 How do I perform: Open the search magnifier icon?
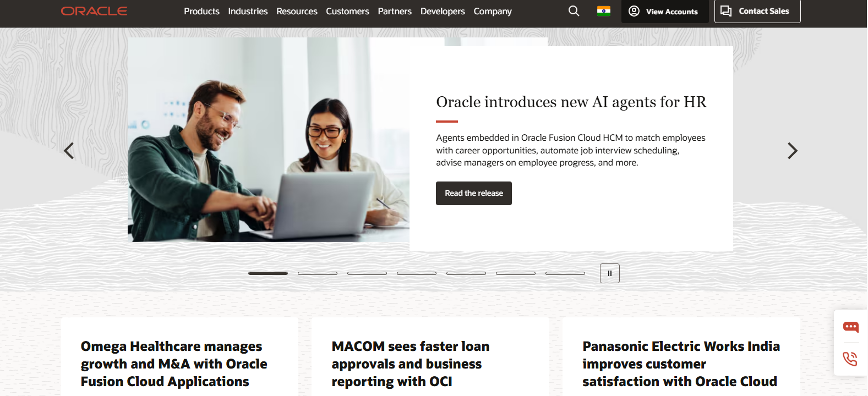click(x=574, y=11)
